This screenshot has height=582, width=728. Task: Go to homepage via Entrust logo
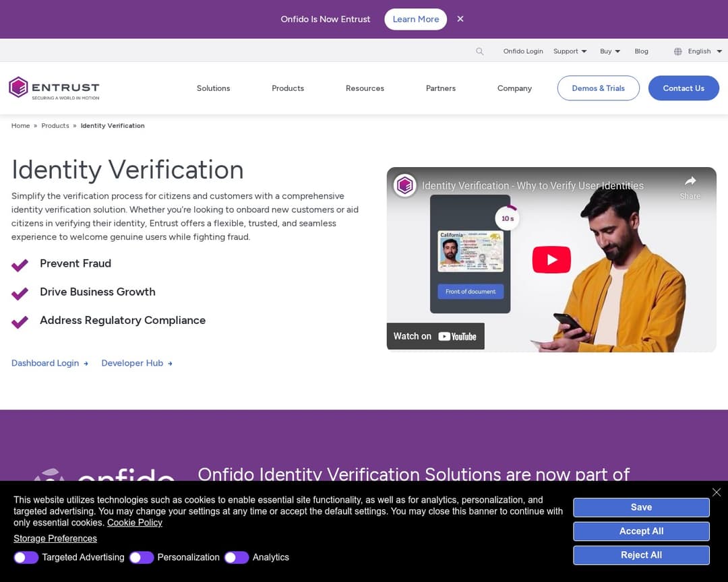(54, 88)
